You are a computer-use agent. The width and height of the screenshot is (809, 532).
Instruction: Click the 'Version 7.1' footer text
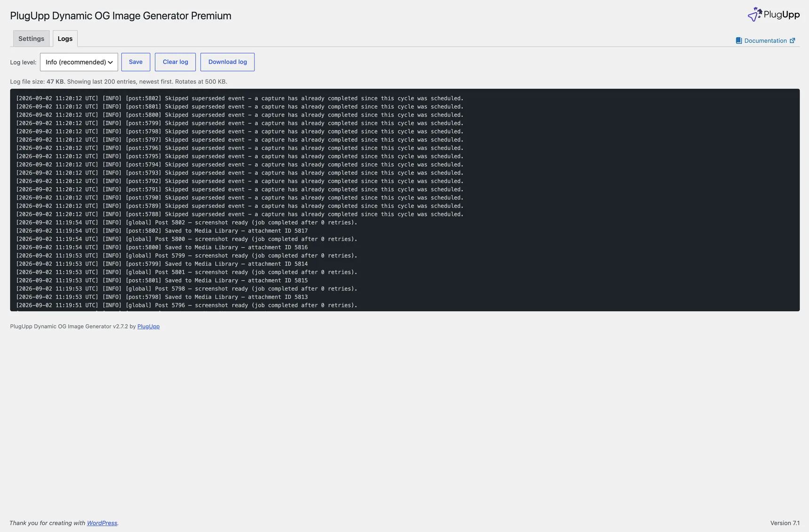[x=785, y=523]
